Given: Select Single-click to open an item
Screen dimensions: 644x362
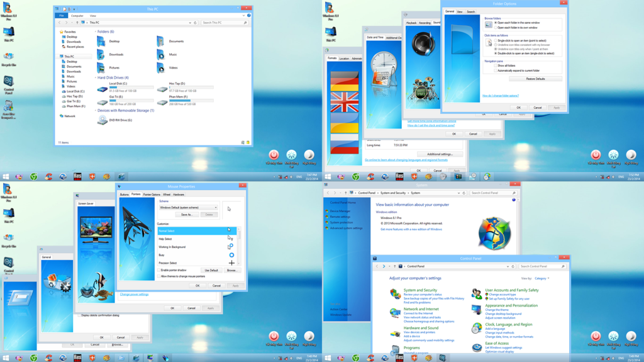Looking at the screenshot, I should tap(496, 41).
